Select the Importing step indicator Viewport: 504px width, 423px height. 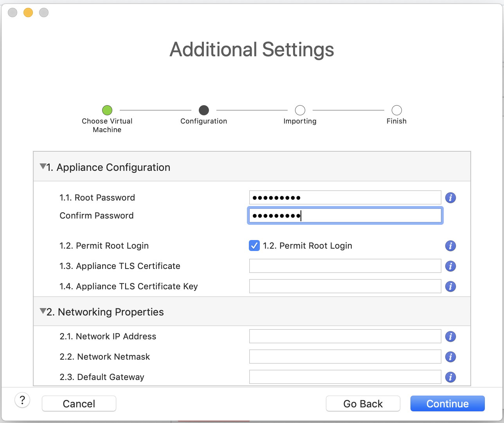click(300, 110)
